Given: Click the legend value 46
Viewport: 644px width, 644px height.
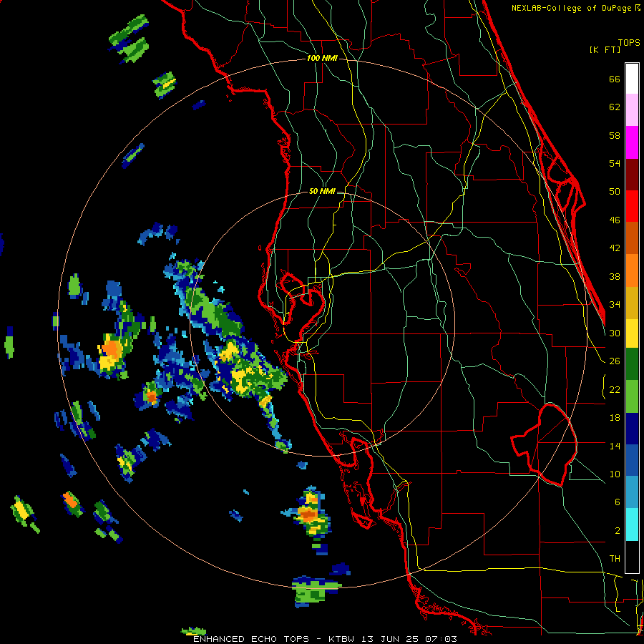Looking at the screenshot, I should [615, 220].
